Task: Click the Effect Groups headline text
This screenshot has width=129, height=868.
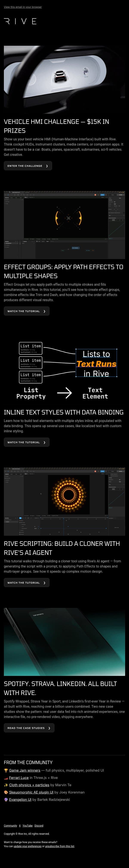Action: [63, 271]
